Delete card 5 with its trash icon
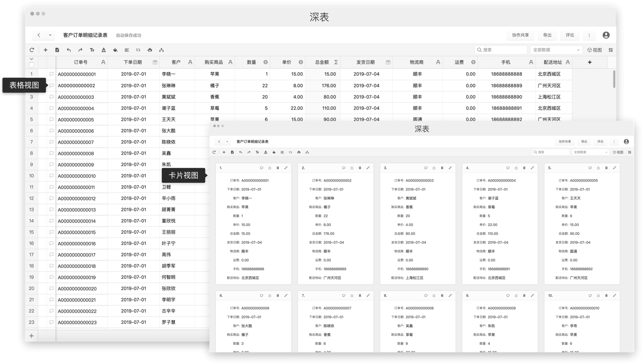 tap(606, 168)
